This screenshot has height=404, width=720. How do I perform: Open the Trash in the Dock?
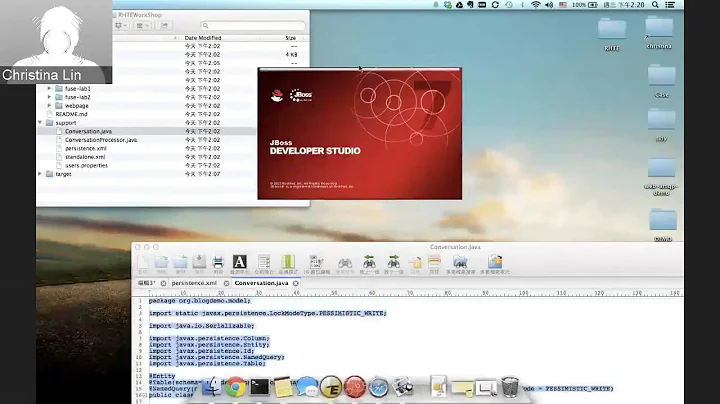510,387
